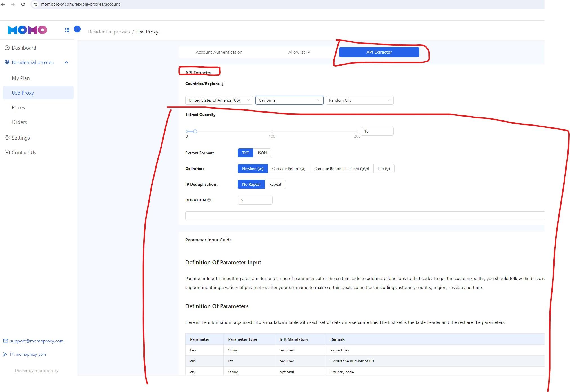Click the browser address bar URL

pos(80,4)
